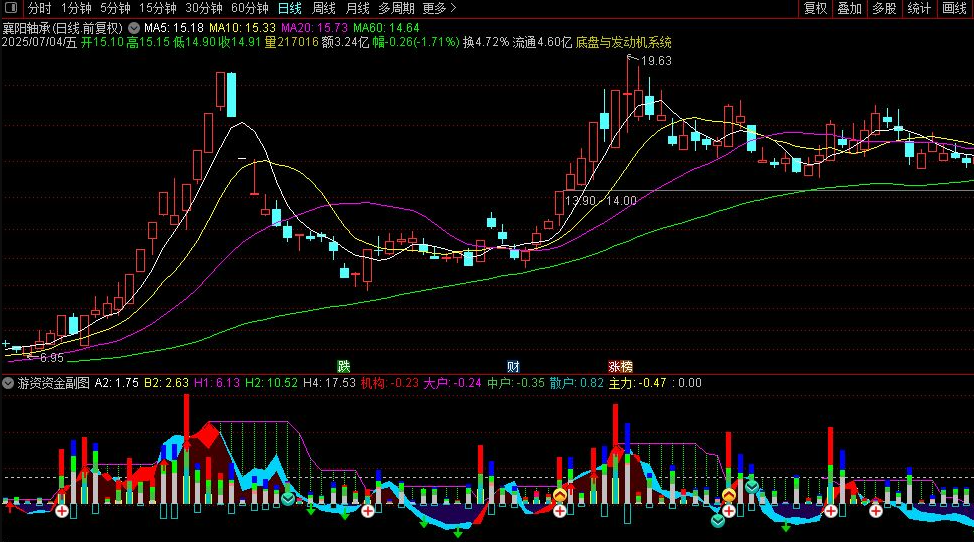This screenshot has height=542, width=974.
Task: Switch to the 月线 monthly chart
Action: [357, 8]
